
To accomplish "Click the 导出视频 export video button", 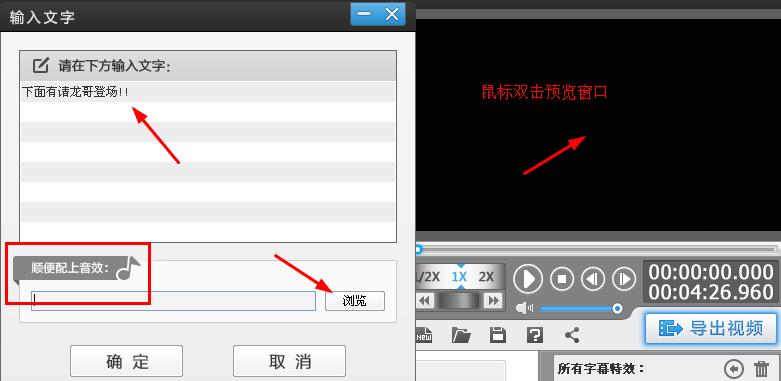I will [x=711, y=328].
